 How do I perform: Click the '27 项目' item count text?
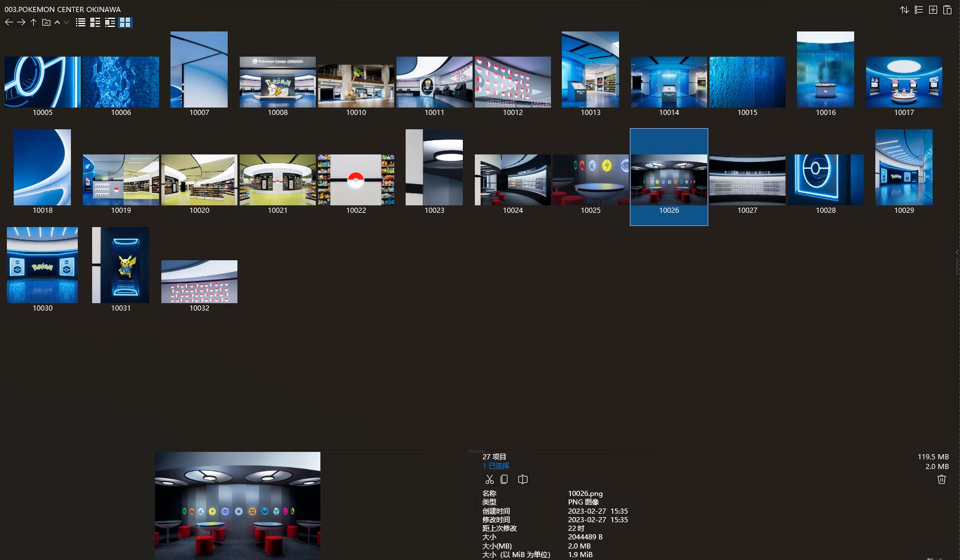(x=494, y=456)
